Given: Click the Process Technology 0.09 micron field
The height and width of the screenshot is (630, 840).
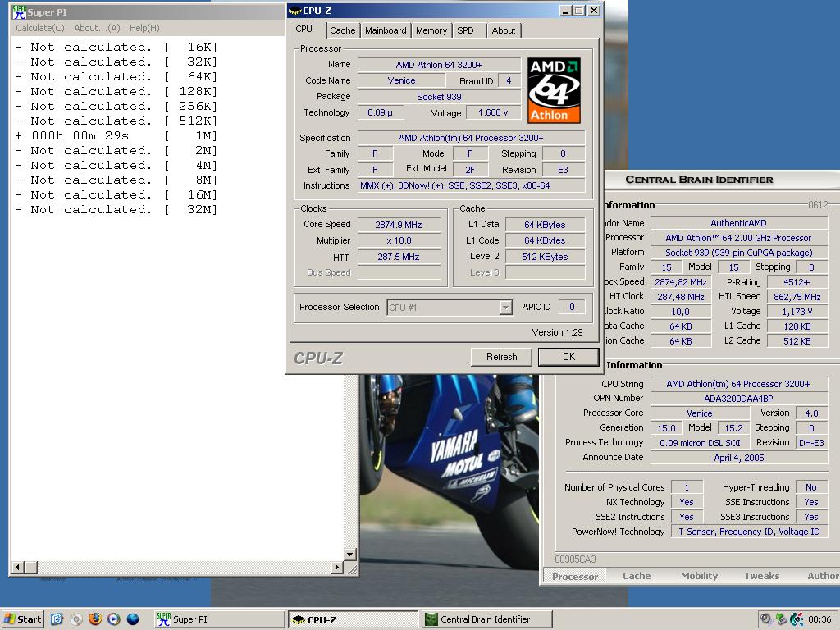Looking at the screenshot, I should (x=700, y=443).
